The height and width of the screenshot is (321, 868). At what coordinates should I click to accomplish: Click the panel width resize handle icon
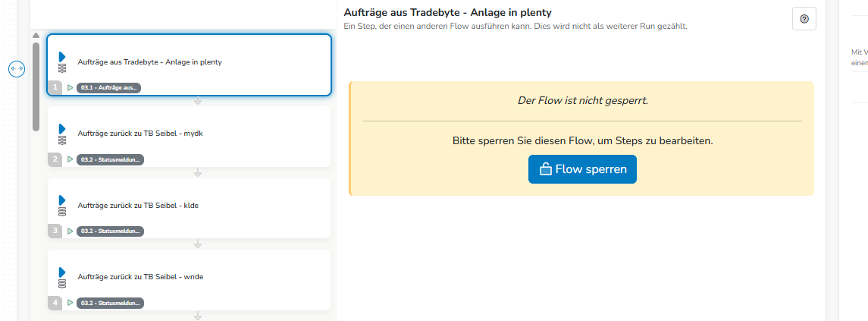tap(17, 68)
